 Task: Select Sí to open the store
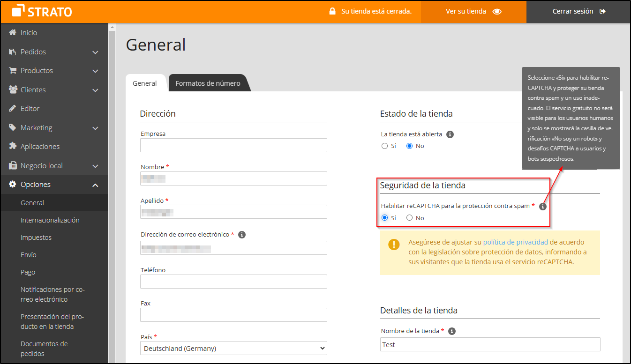(384, 146)
